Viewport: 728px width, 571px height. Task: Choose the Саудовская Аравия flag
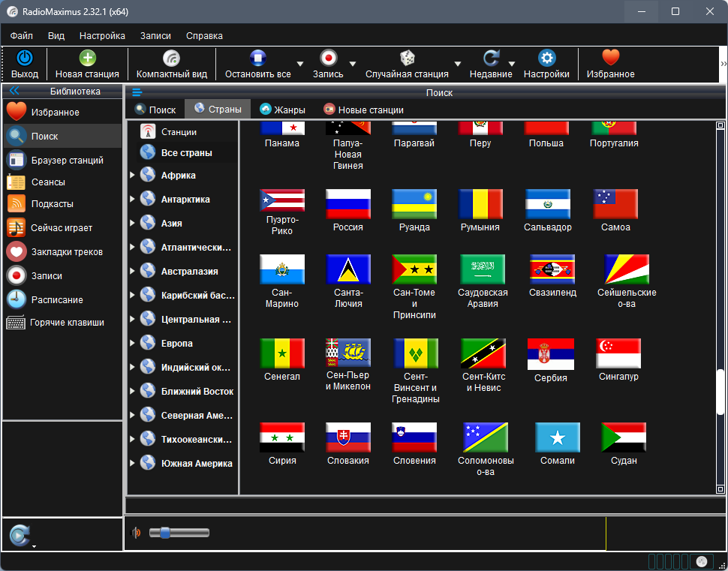pos(483,269)
